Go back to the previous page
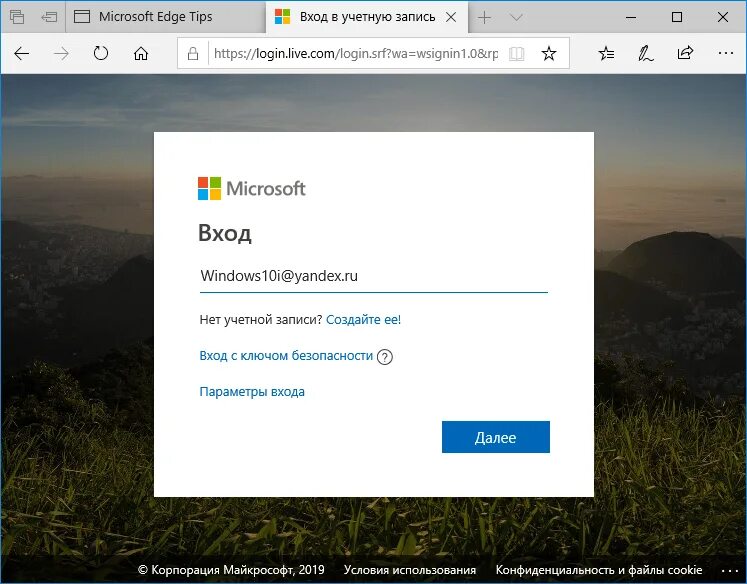This screenshot has width=747, height=584. 21,53
